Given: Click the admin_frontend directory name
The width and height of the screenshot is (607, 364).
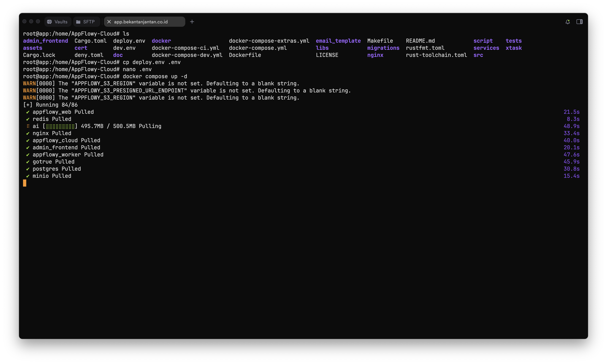Looking at the screenshot, I should [46, 41].
